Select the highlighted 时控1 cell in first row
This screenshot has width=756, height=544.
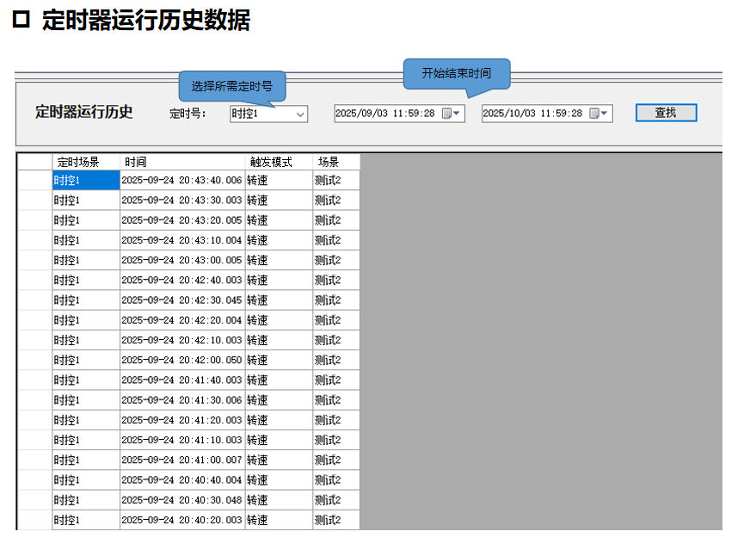pyautogui.click(x=85, y=180)
